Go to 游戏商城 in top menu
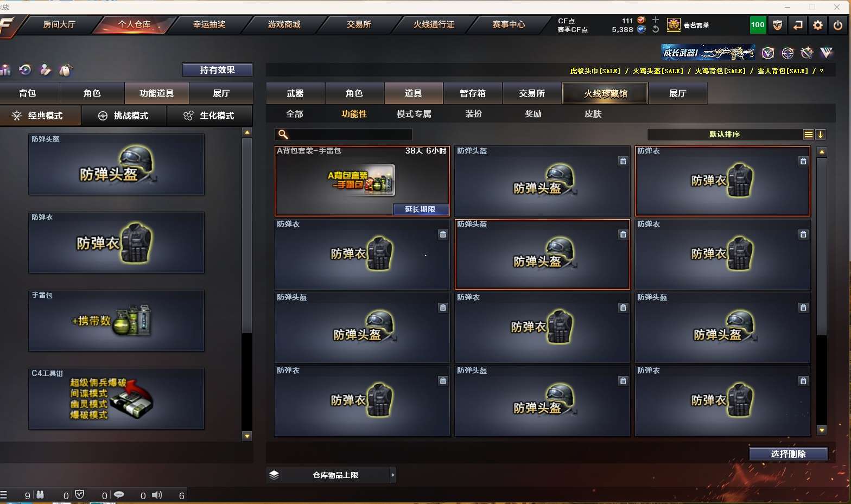Screen dimensions: 851x504 pos(284,24)
